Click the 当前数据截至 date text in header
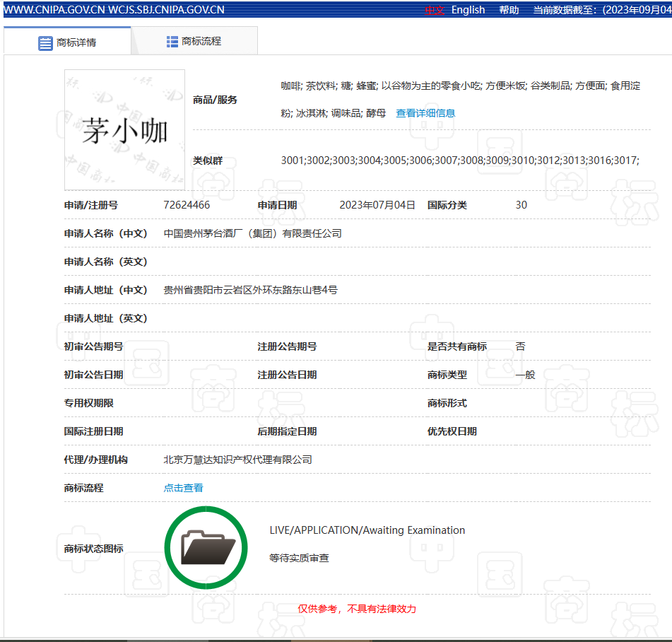 coord(602,10)
